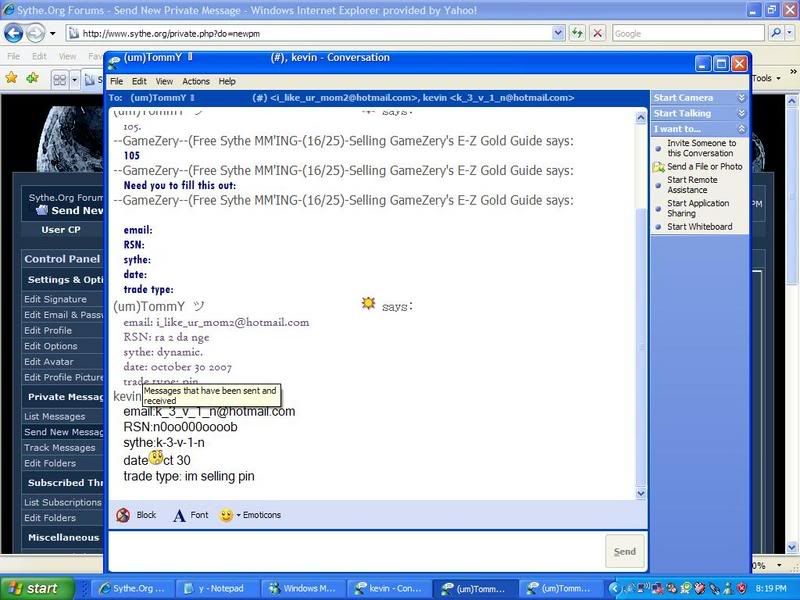Open the File menu in the conversation window

pos(116,81)
